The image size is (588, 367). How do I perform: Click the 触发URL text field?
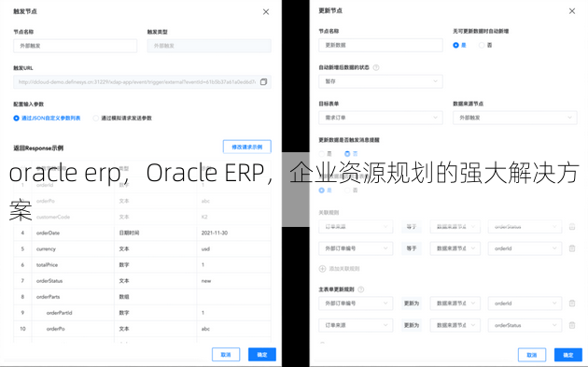tap(142, 82)
